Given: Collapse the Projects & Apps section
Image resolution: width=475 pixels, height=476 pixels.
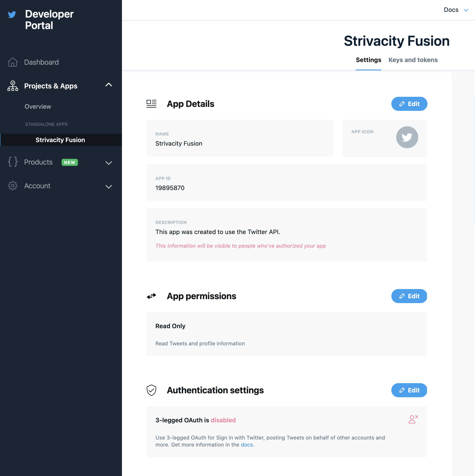Looking at the screenshot, I should (x=109, y=85).
